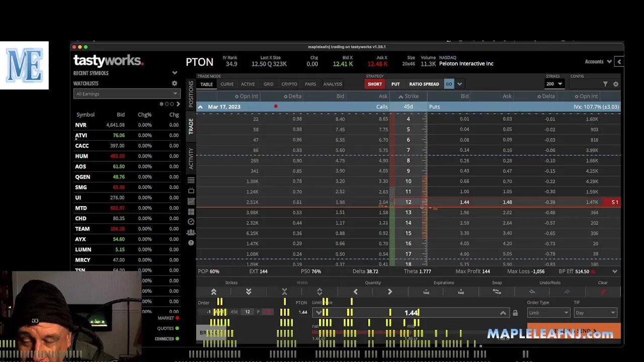Viewport: 644px width, 362px height.
Task: Open sidebar list icon below Activity
Action: coord(191,180)
